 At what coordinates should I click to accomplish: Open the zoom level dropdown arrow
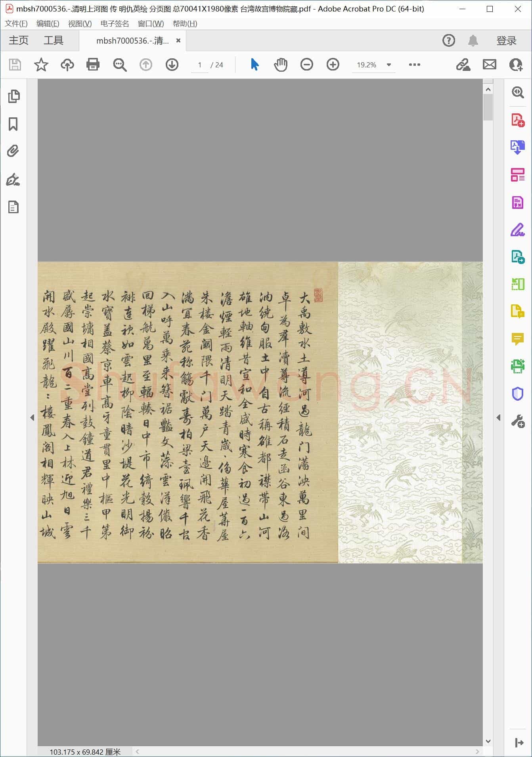point(389,65)
